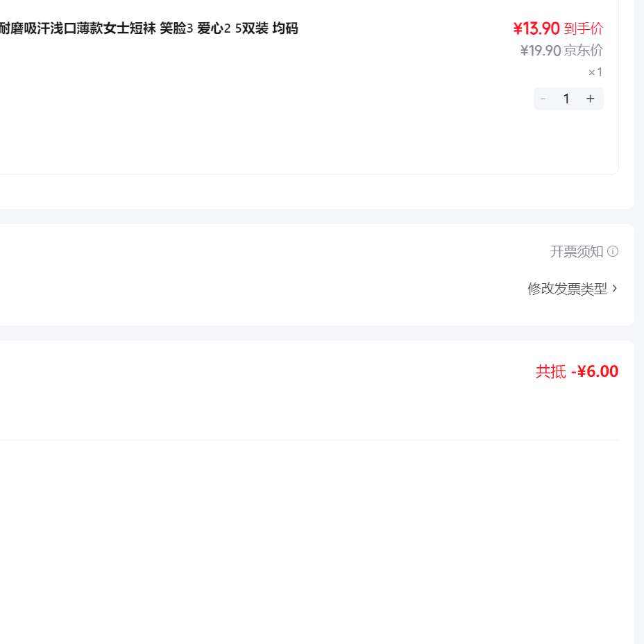Viewport: 644px width, 644px height.
Task: Expand the chevron after 修改发票类型
Action: coord(615,289)
